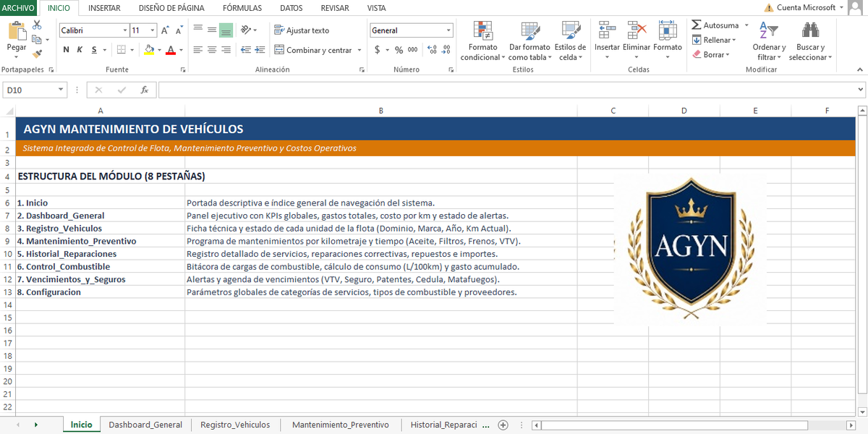This screenshot has width=868, height=434.
Task: Toggle italic K formatting
Action: pos(80,50)
